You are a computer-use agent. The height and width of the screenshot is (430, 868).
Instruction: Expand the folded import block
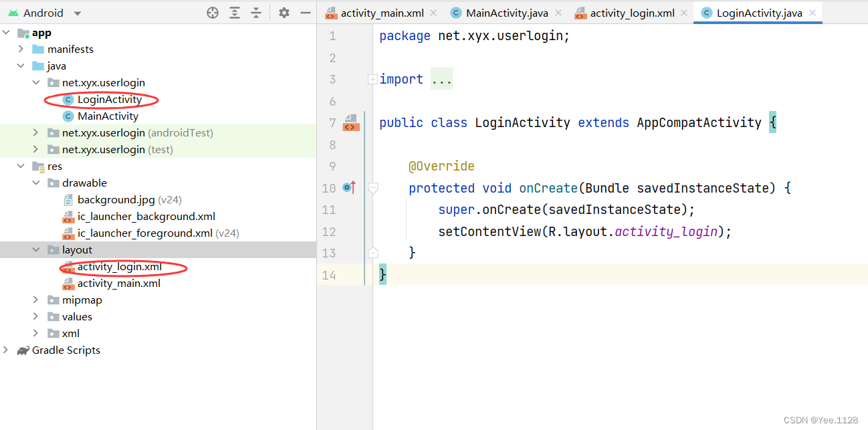372,79
